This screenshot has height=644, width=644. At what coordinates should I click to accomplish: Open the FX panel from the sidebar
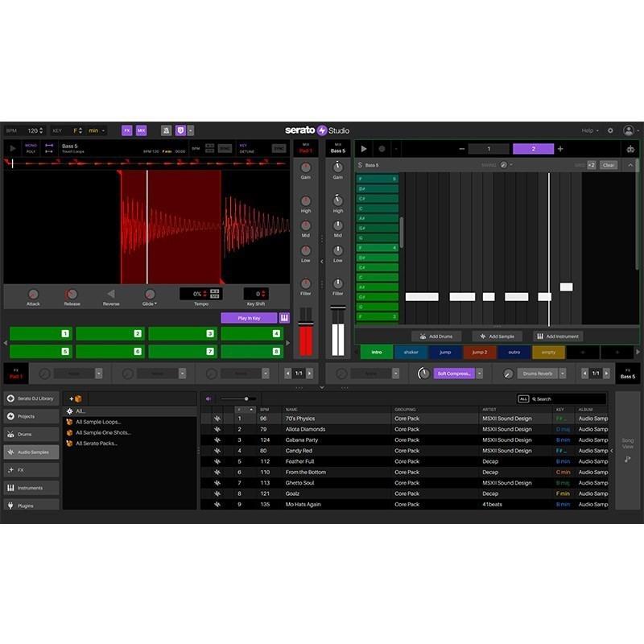(x=28, y=469)
